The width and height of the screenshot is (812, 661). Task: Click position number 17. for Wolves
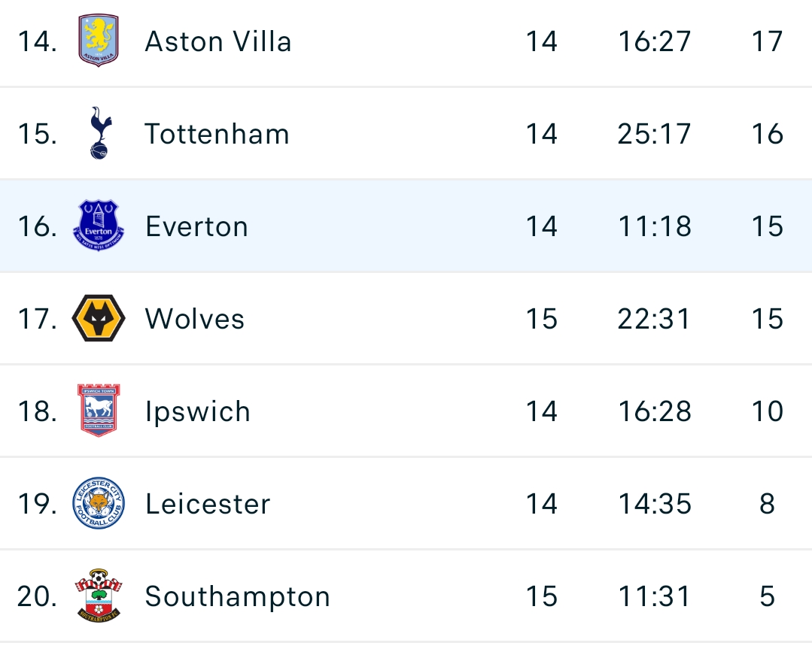coord(38,318)
